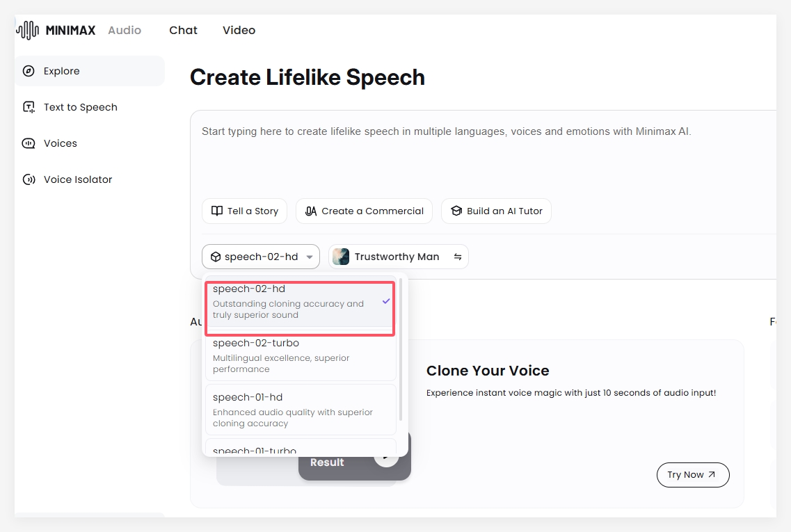Screen dimensions: 791x532
Task: Click the swap arrows icon beside Trustworthy Man
Action: coord(458,257)
